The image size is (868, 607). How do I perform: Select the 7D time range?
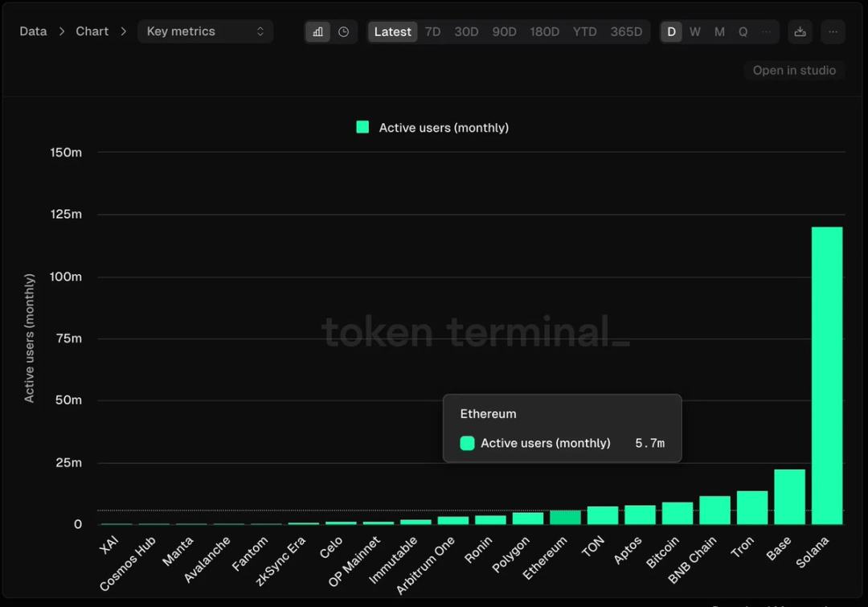pyautogui.click(x=433, y=31)
